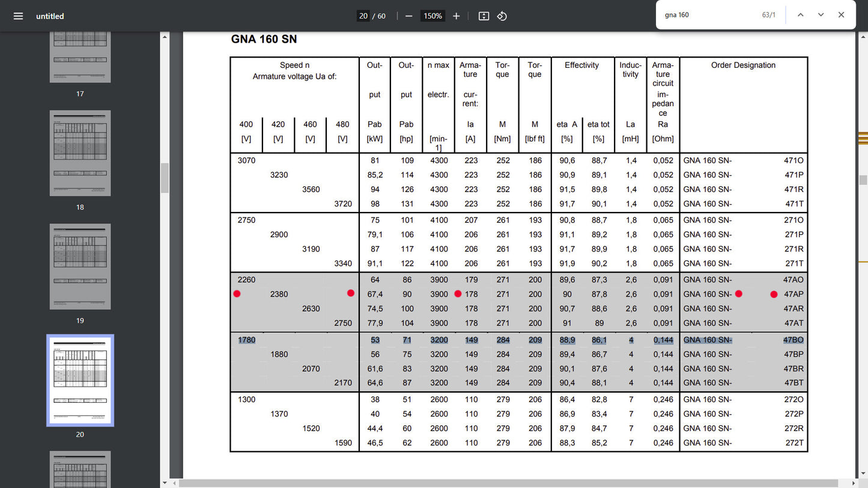Image resolution: width=868 pixels, height=488 pixels.
Task: Open page 18 thumbnail
Action: click(80, 153)
